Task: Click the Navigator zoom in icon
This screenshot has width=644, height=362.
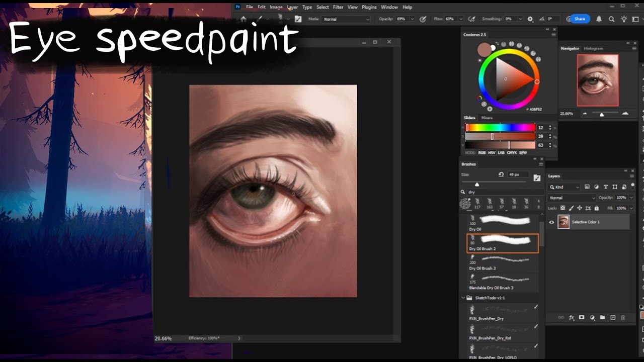Action: click(625, 114)
